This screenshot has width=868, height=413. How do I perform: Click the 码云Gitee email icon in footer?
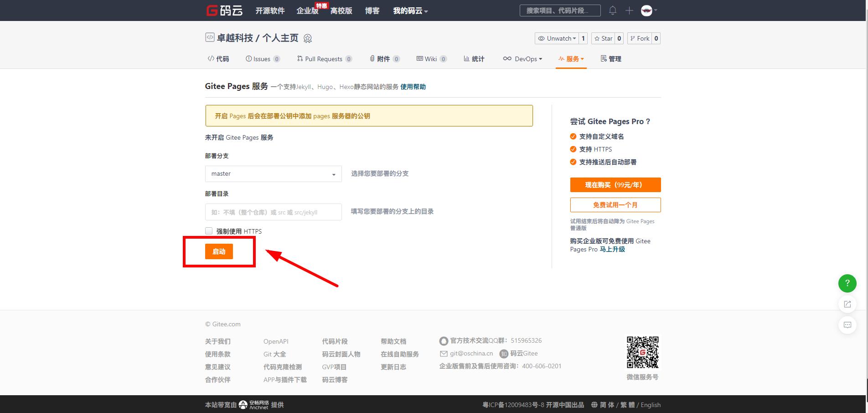click(444, 353)
